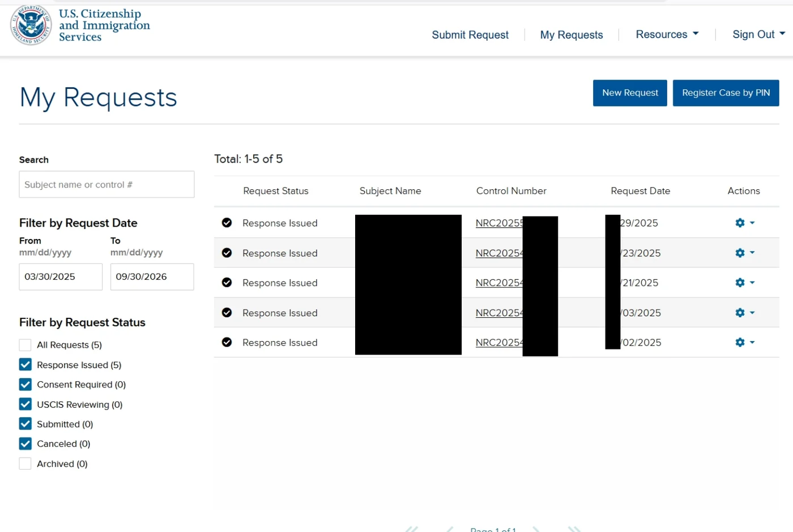Open the control number link in the 21/2025 row
Image resolution: width=793 pixels, height=532 pixels.
click(x=500, y=283)
